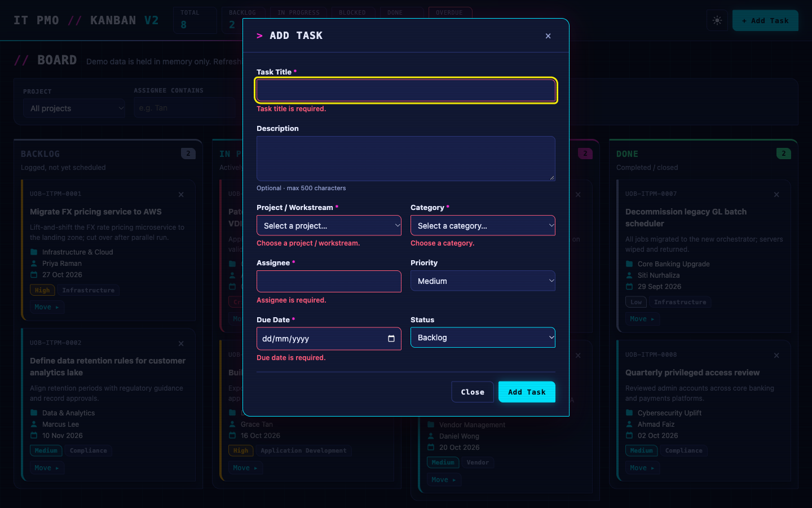Click the Low tag on Decommission card
Screen dimensions: 812x508
click(636, 302)
